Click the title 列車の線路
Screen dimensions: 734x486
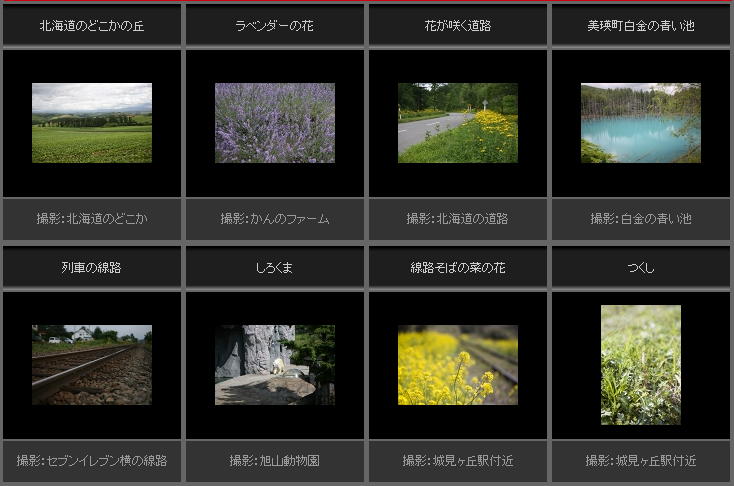click(91, 267)
